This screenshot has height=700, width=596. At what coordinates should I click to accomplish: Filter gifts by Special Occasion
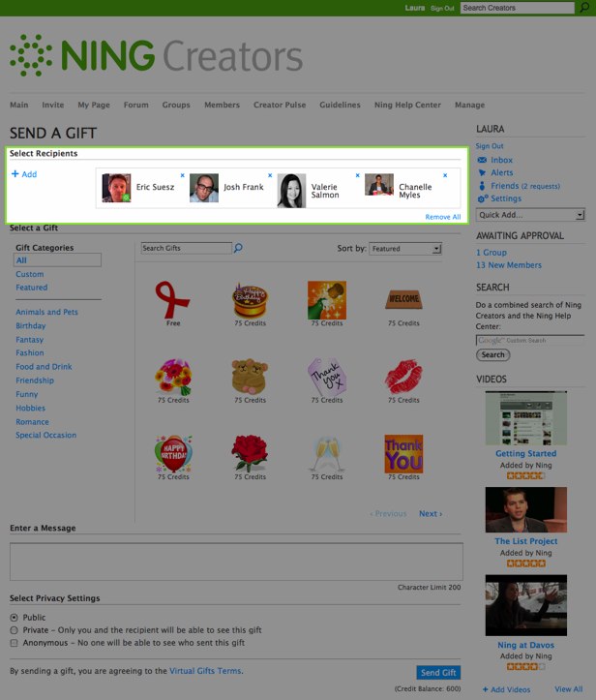click(x=45, y=436)
